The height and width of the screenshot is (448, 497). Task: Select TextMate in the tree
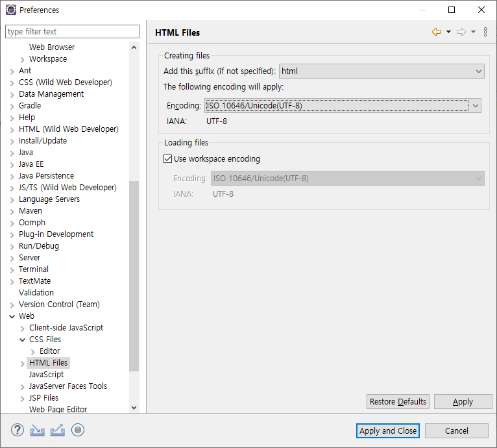click(34, 281)
